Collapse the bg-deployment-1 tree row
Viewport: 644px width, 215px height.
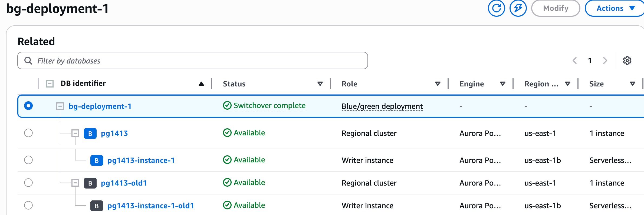tap(60, 106)
